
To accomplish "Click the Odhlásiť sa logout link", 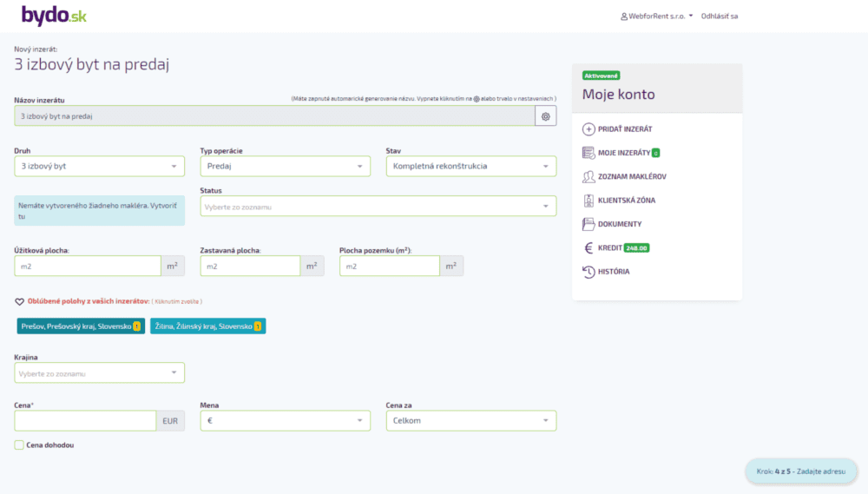I will point(719,16).
